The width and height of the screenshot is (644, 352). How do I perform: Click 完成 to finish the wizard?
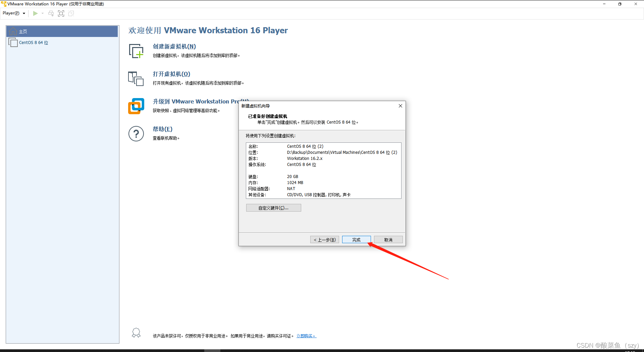tap(356, 240)
